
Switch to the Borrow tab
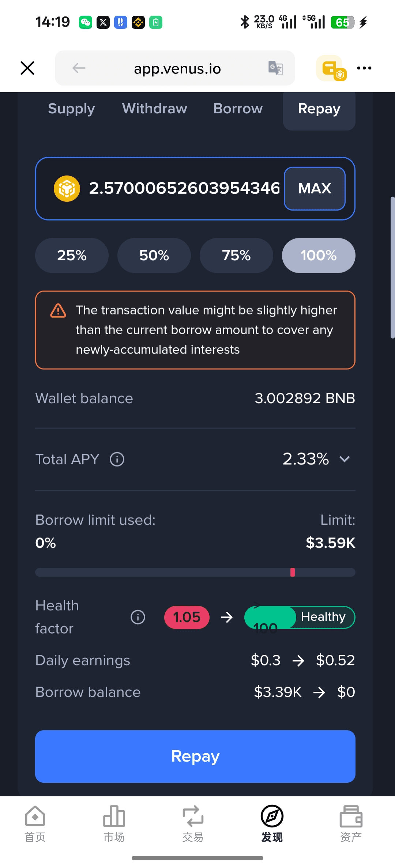[x=238, y=109]
